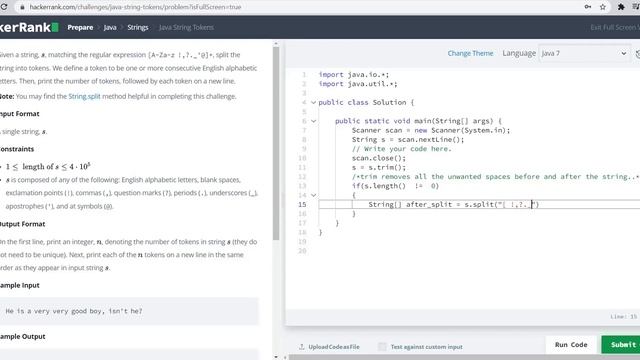Collapse the if block fold arrow at line 14
The image size is (640, 360).
(x=313, y=195)
